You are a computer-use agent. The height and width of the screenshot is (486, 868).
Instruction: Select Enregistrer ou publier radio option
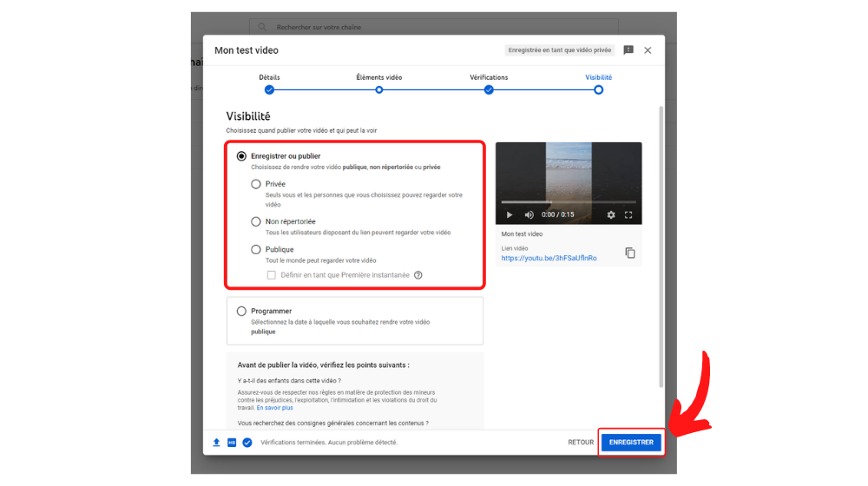pos(241,156)
